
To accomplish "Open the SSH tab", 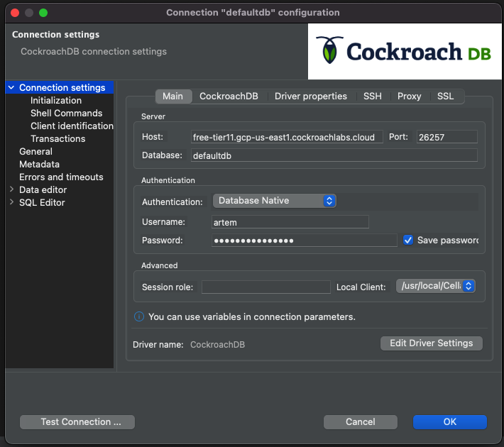I will point(372,96).
